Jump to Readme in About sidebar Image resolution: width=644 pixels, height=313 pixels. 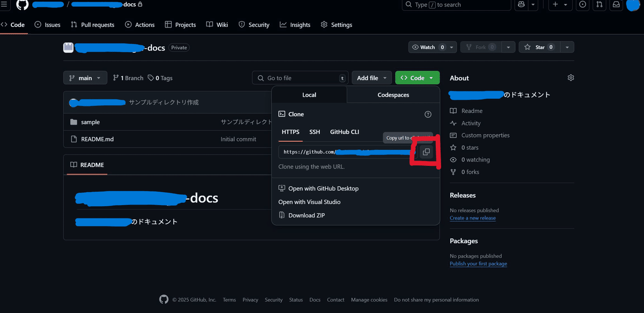pos(466,111)
